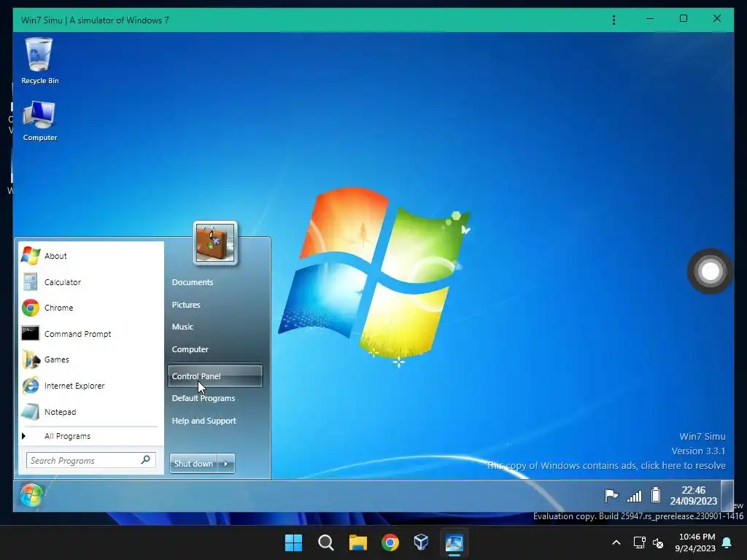747x560 pixels.
Task: Click the Windows 11 clock 10:46 PM
Action: [695, 542]
